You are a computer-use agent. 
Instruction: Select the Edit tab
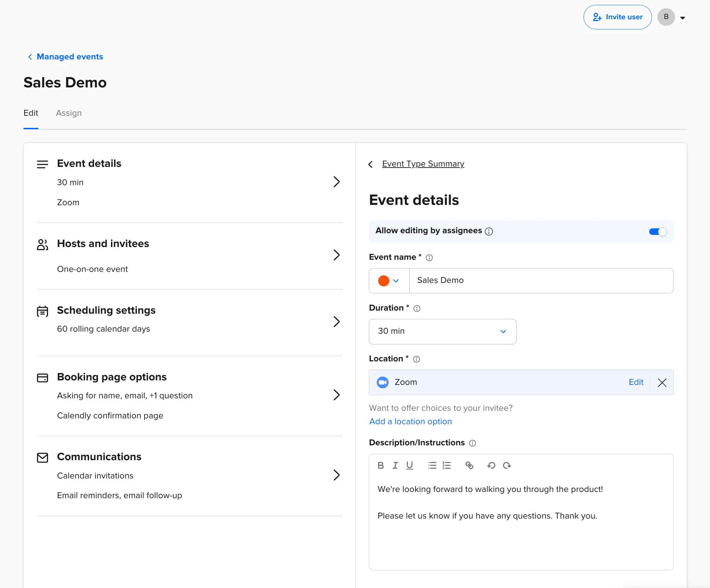[x=31, y=113]
